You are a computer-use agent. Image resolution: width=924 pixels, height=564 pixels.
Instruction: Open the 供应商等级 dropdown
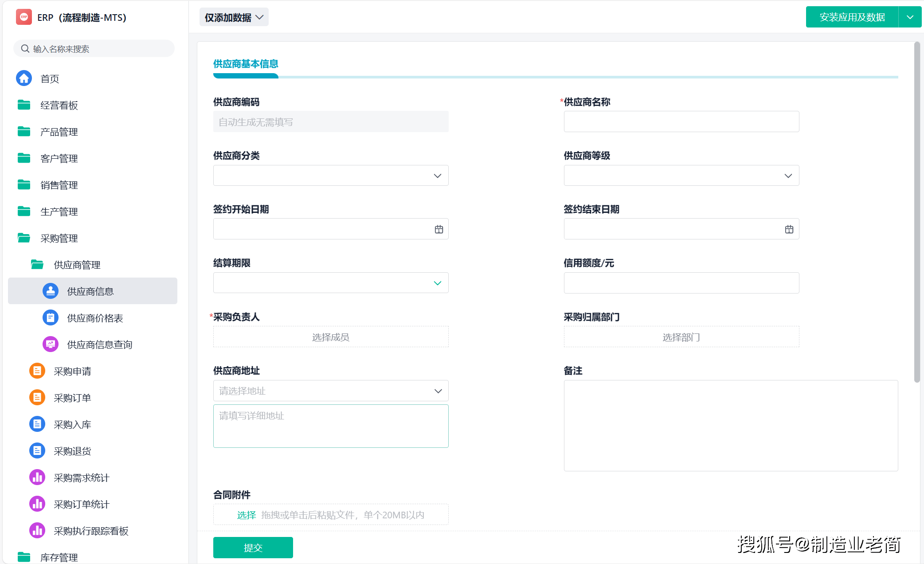681,176
